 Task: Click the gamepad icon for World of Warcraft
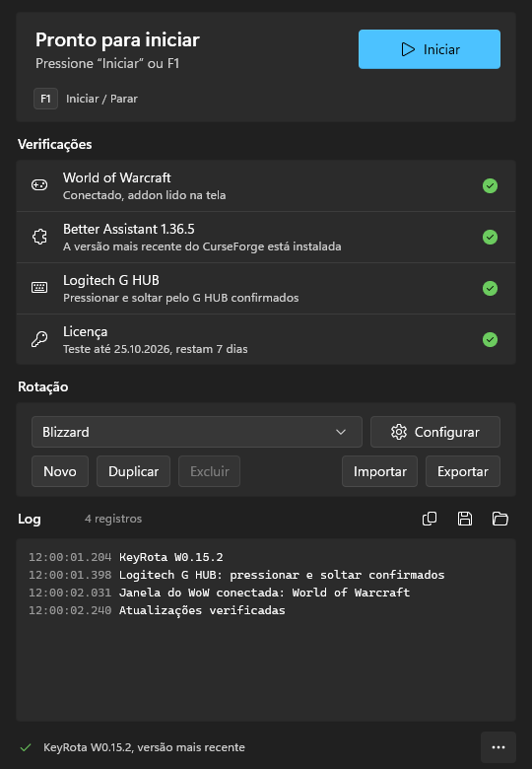coord(39,185)
